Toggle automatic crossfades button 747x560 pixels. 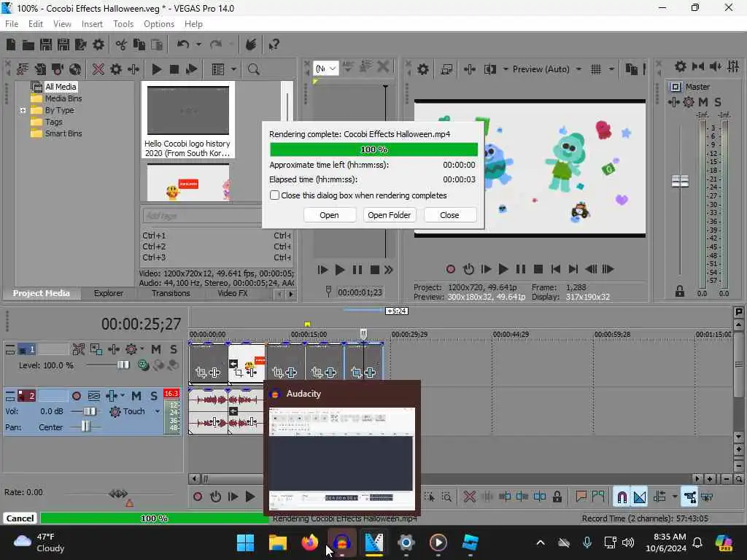pyautogui.click(x=640, y=497)
